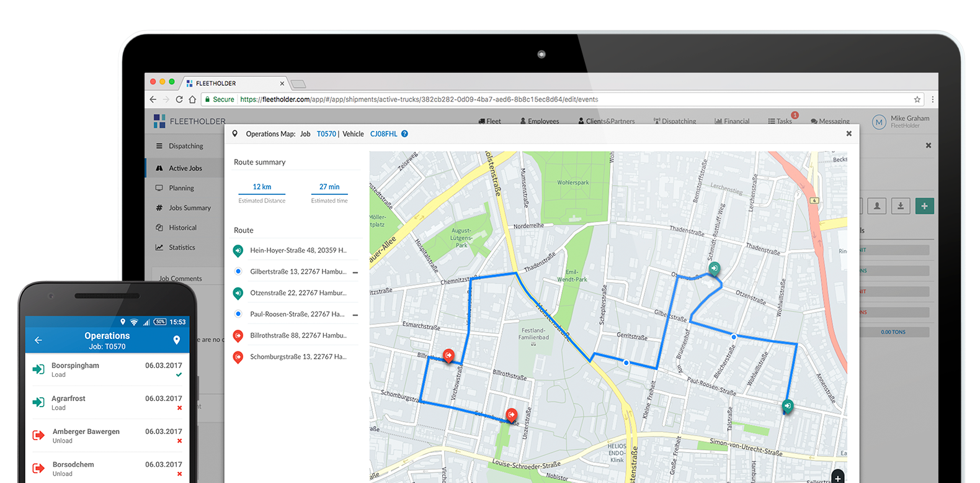
Task: Close the background panel with its X
Action: coord(929,145)
